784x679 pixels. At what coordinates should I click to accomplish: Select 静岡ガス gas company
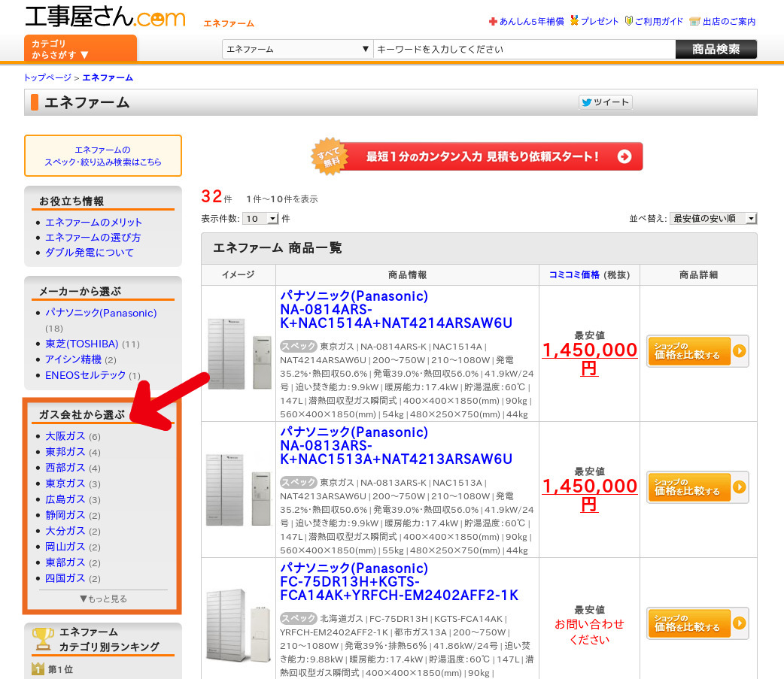point(65,515)
